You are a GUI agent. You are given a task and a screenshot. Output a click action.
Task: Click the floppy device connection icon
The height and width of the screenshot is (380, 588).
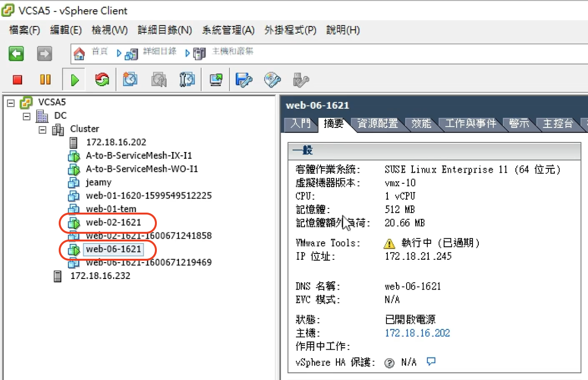pyautogui.click(x=244, y=79)
